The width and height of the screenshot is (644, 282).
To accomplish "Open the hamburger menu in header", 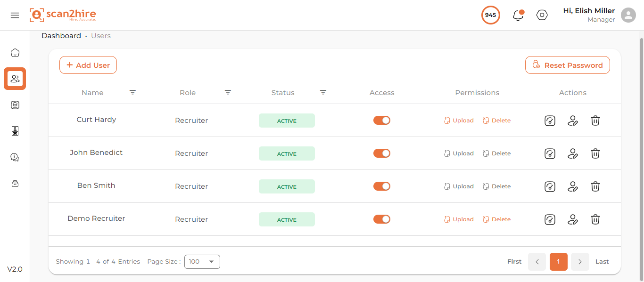I will click(x=15, y=15).
